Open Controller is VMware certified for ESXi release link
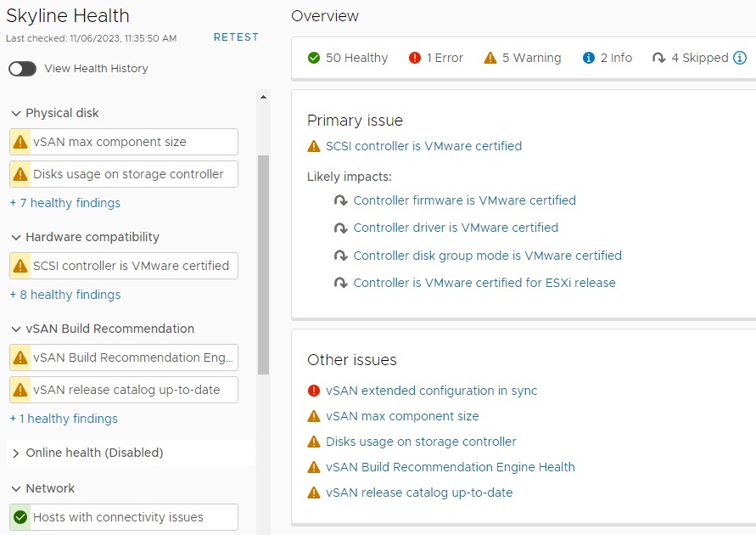Viewport: 756px width, 535px height. (x=484, y=283)
